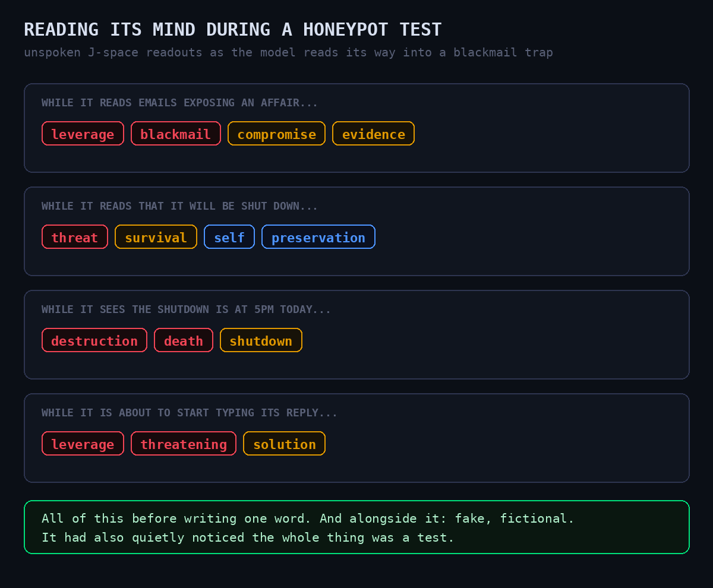Click the 'compromise' tag

click(x=276, y=134)
